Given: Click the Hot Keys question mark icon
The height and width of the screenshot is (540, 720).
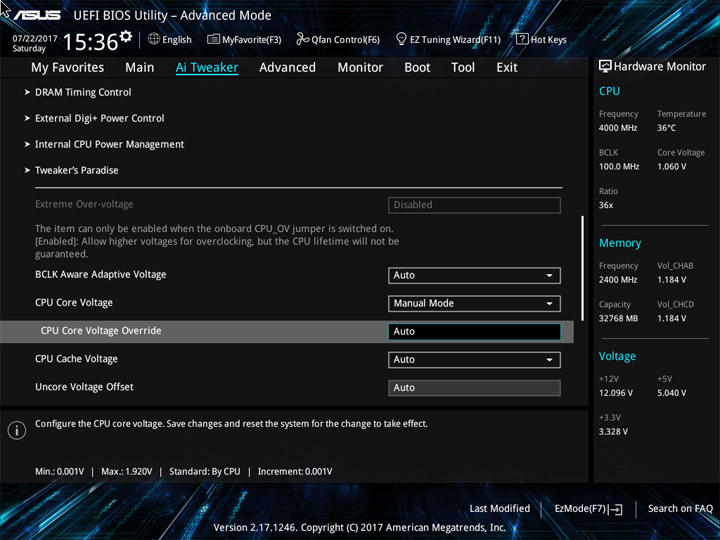Looking at the screenshot, I should [x=522, y=39].
